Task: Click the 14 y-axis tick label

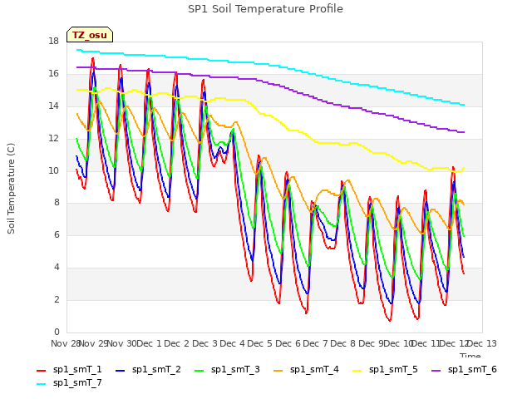Action: coord(53,106)
